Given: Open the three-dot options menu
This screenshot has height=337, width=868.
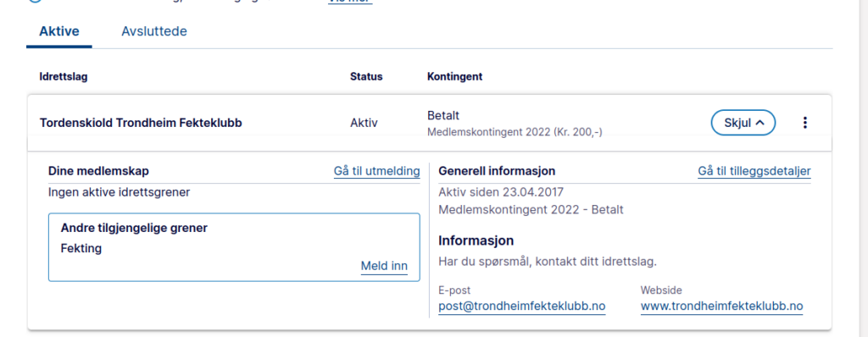Looking at the screenshot, I should point(805,123).
